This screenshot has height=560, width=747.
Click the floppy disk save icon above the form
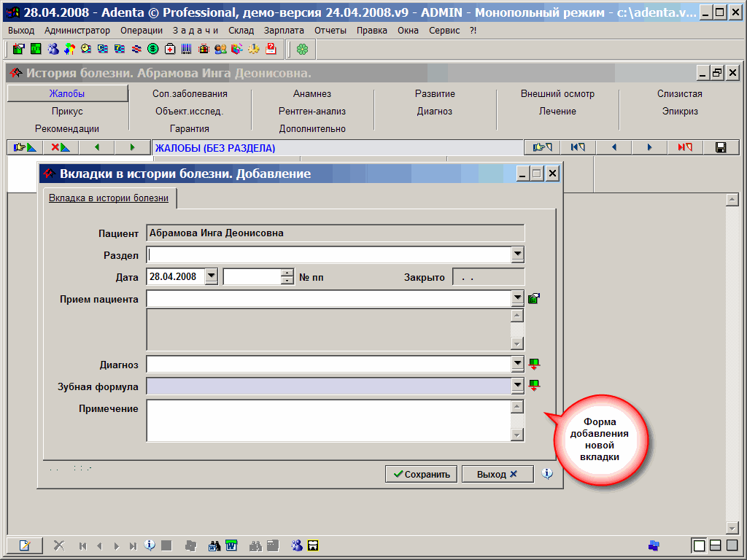click(x=721, y=147)
